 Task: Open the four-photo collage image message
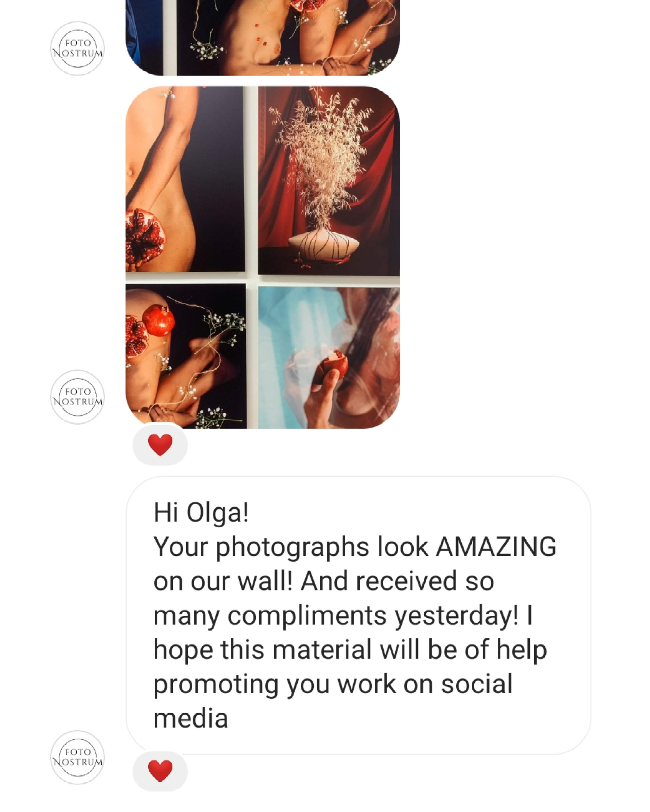pyautogui.click(x=263, y=257)
